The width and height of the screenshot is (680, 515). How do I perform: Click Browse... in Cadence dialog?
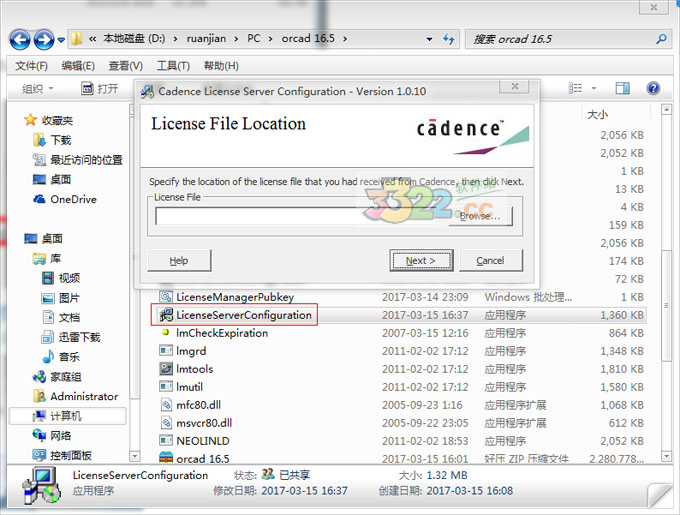(481, 216)
